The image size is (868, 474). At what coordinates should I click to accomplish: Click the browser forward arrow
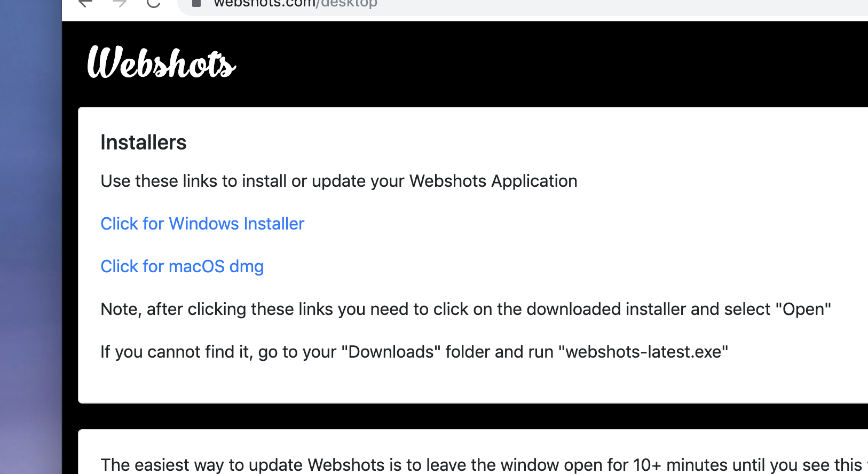tap(120, 3)
